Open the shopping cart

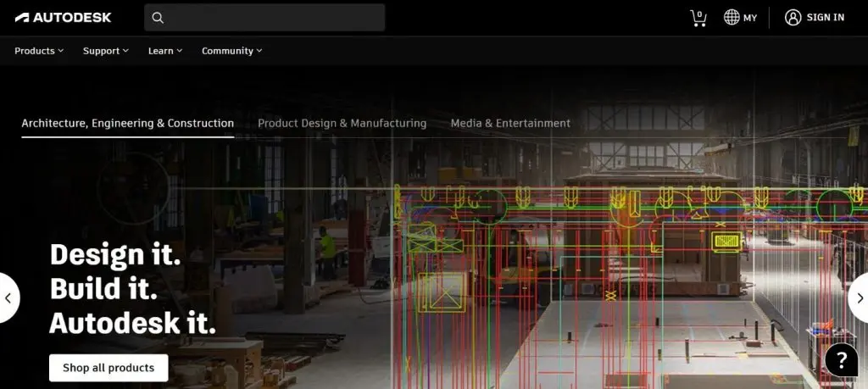pos(698,18)
